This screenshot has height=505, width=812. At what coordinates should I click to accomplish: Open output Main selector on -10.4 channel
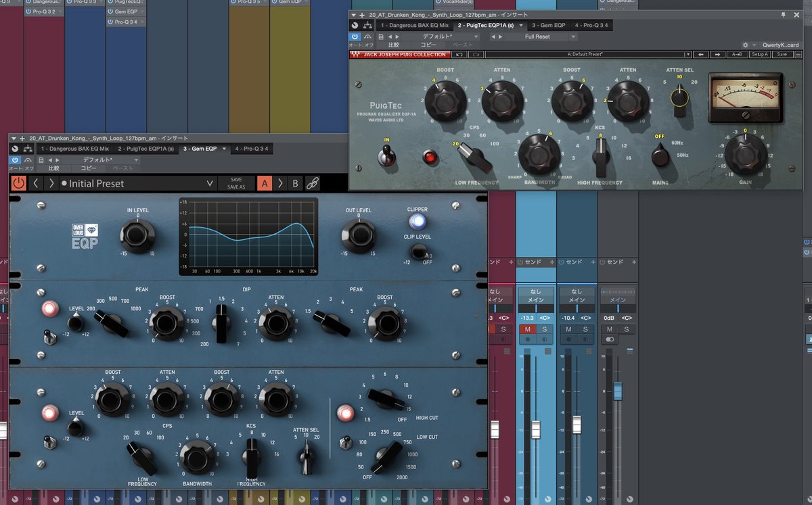pyautogui.click(x=577, y=299)
